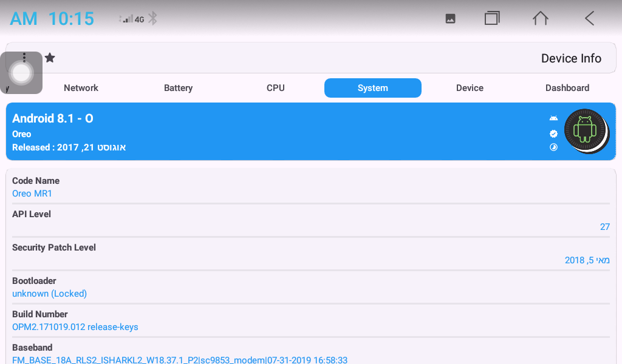Image resolution: width=622 pixels, height=364 pixels.
Task: Go to the home screen
Action: [x=540, y=18]
